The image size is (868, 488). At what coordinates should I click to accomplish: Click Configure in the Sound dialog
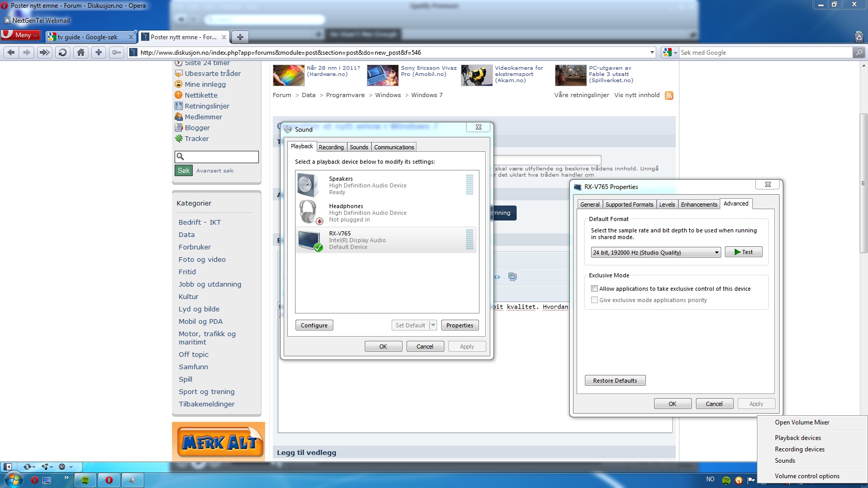(x=314, y=325)
